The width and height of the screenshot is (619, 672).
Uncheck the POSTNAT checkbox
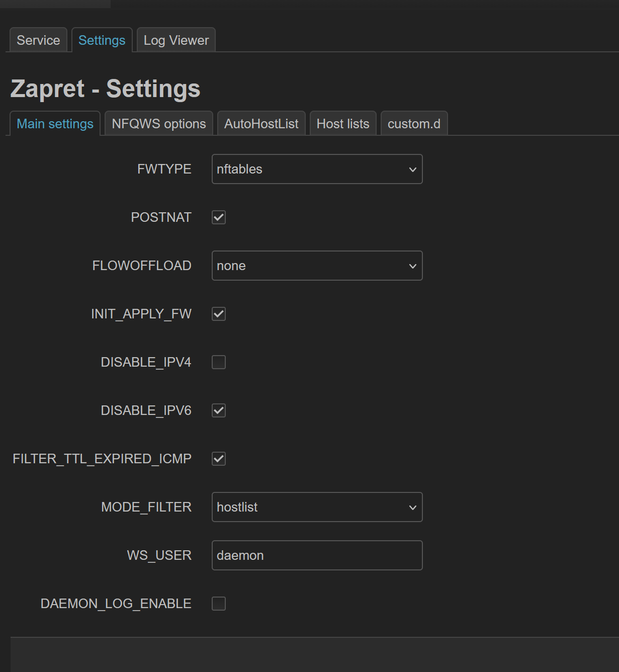tap(219, 217)
